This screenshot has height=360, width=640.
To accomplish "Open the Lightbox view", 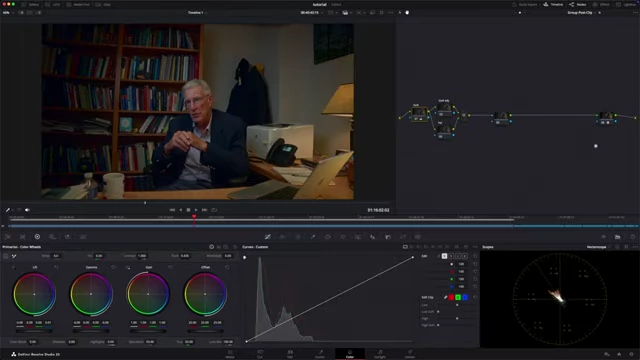I will (627, 4).
